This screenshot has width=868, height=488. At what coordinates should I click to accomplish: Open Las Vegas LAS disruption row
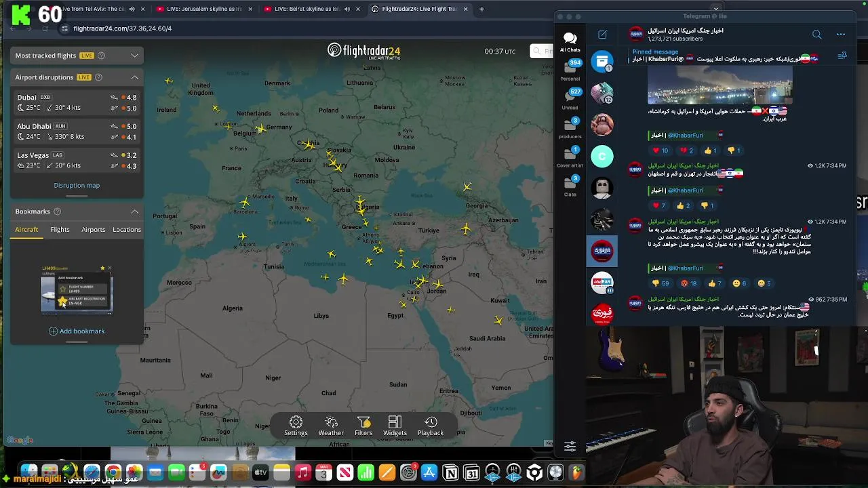tap(77, 160)
